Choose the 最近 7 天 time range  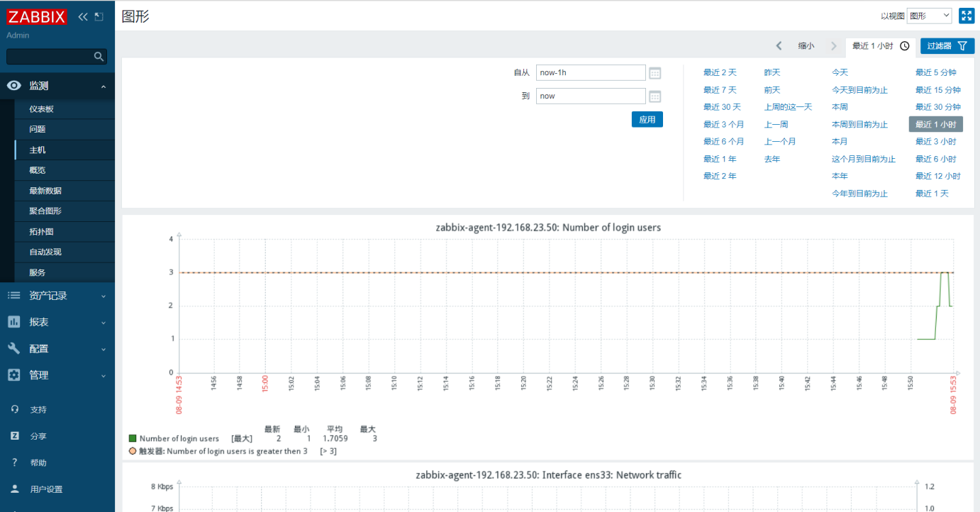pyautogui.click(x=720, y=90)
